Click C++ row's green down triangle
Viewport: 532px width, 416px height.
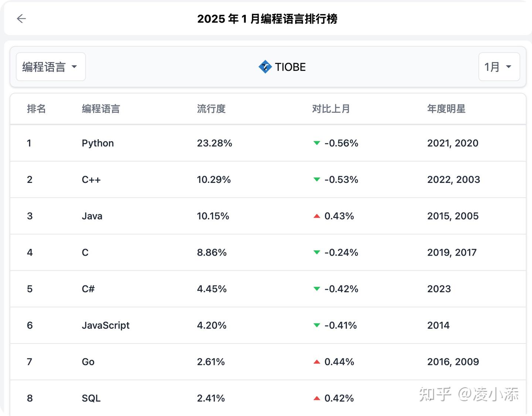tap(317, 180)
